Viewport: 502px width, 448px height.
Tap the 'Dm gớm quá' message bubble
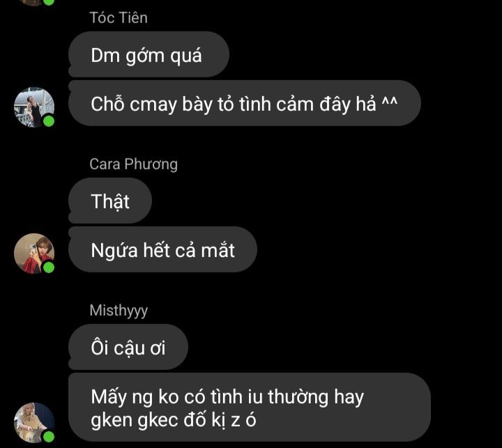pos(149,54)
